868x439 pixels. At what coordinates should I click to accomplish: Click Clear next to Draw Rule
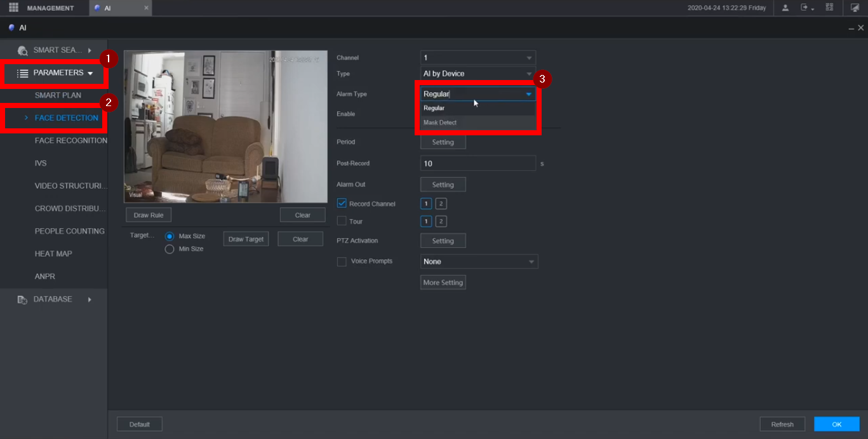tap(303, 215)
